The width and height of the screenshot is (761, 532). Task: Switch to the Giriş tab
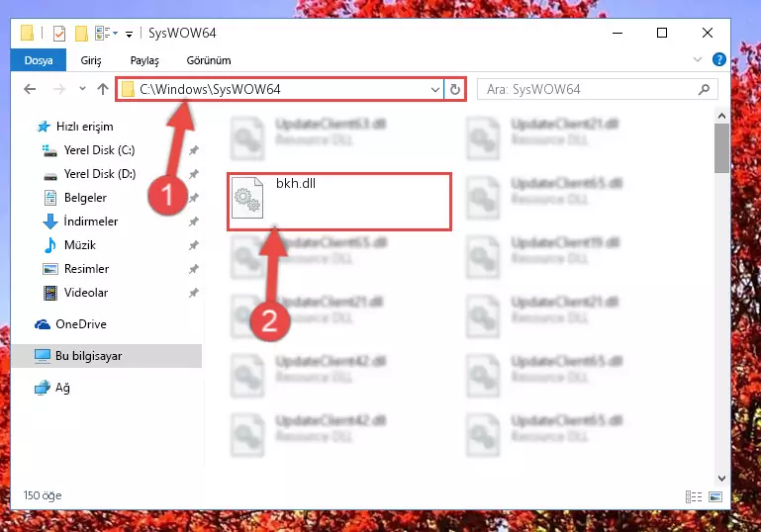click(x=91, y=60)
